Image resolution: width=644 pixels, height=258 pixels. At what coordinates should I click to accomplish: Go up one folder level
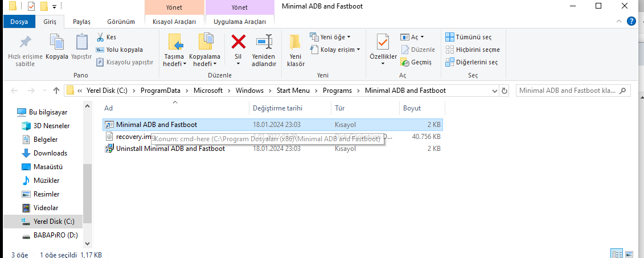[x=57, y=91]
